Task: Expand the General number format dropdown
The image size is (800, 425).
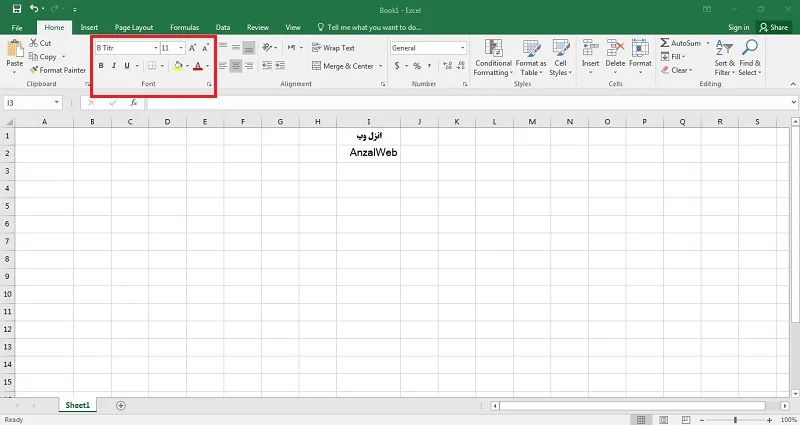Action: (463, 48)
